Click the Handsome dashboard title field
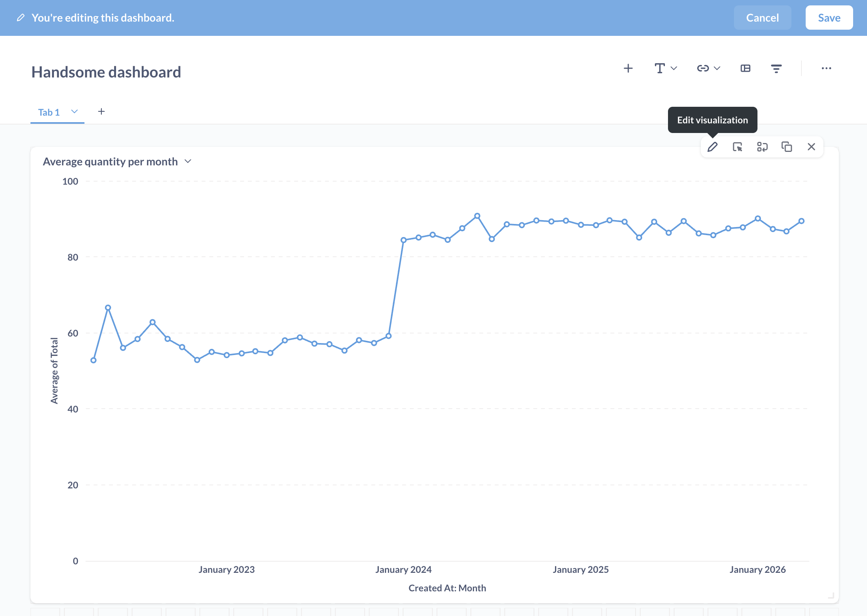The height and width of the screenshot is (616, 867). coord(106,72)
